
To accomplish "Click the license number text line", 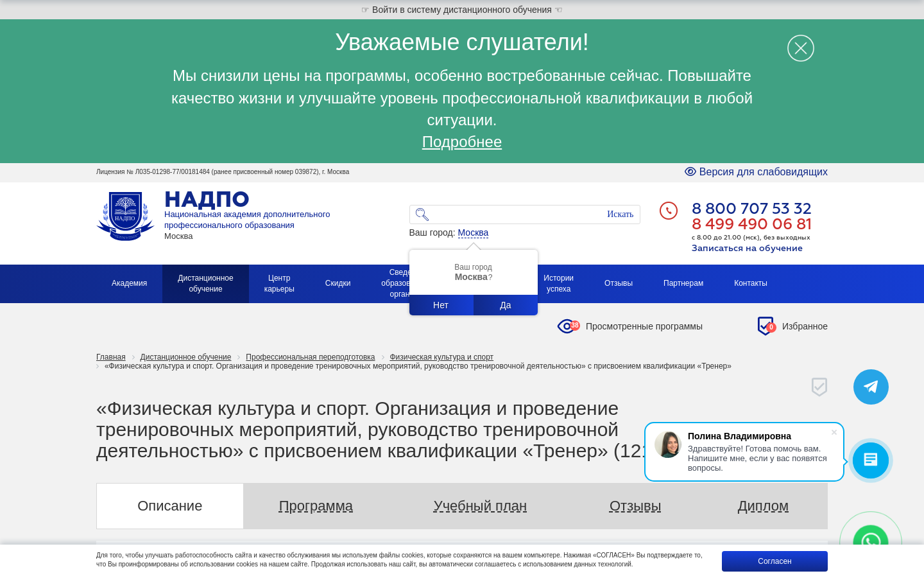I will click(x=223, y=171).
